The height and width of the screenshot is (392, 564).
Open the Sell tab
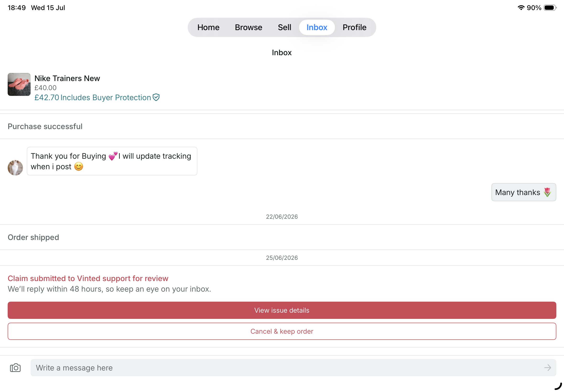[284, 27]
